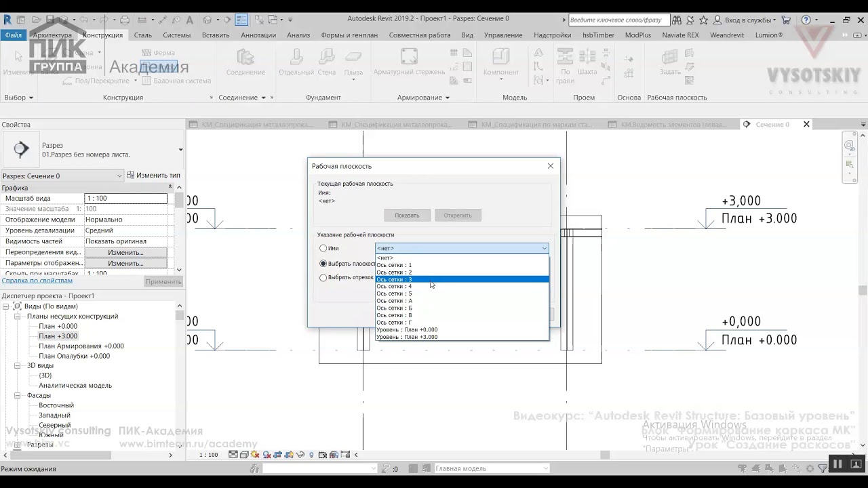Click the pause button overlay
Viewport: 868px width, 488px height.
[837, 464]
